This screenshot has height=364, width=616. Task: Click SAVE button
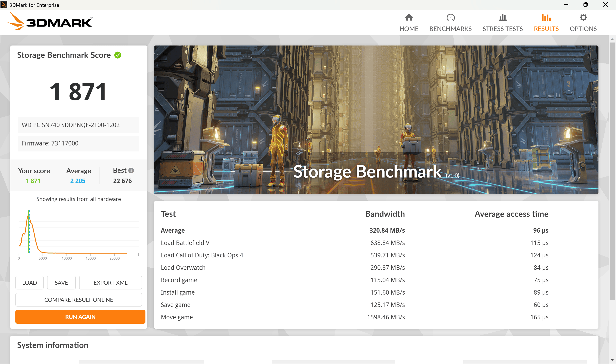tap(61, 283)
